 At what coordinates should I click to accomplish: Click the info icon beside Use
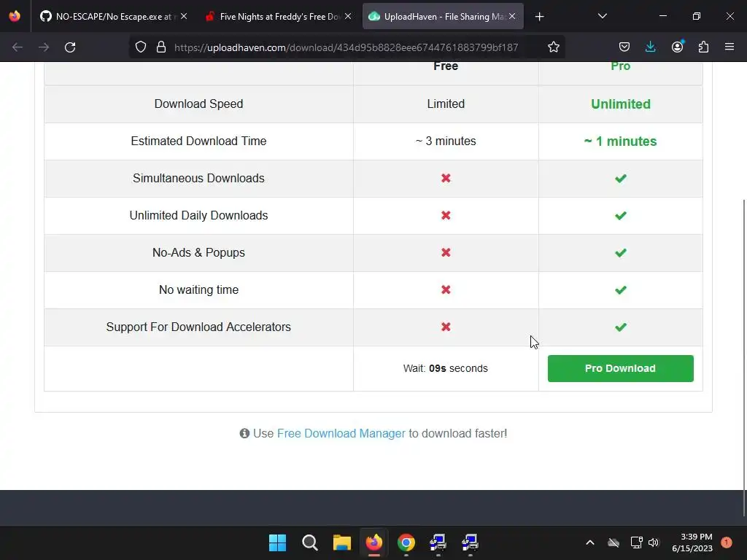click(x=244, y=433)
